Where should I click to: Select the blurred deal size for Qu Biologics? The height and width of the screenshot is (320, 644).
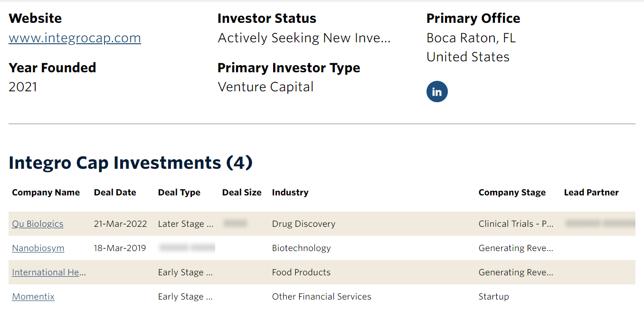[235, 223]
